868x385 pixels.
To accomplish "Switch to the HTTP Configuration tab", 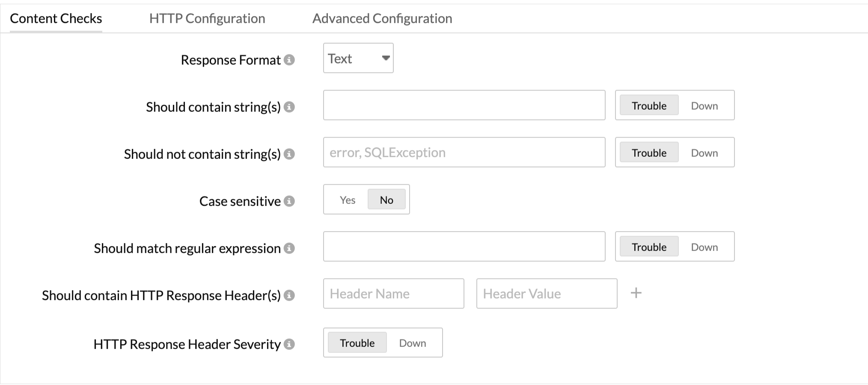I will click(x=207, y=18).
